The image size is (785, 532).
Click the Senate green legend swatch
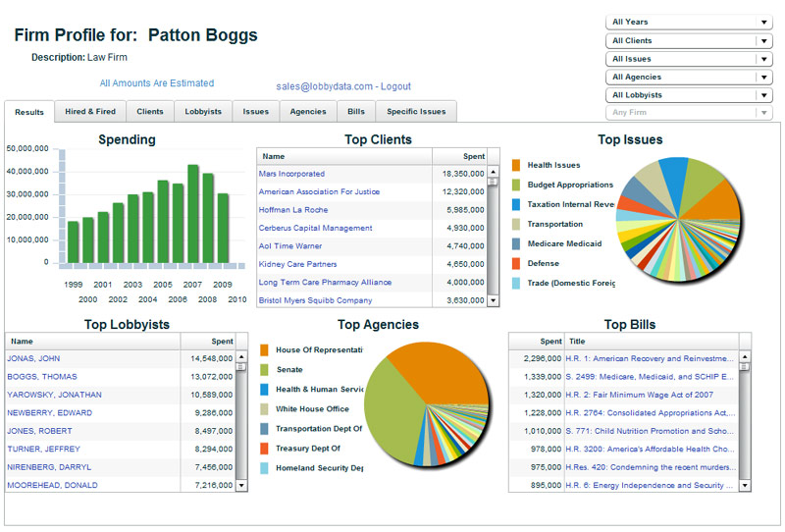264,370
